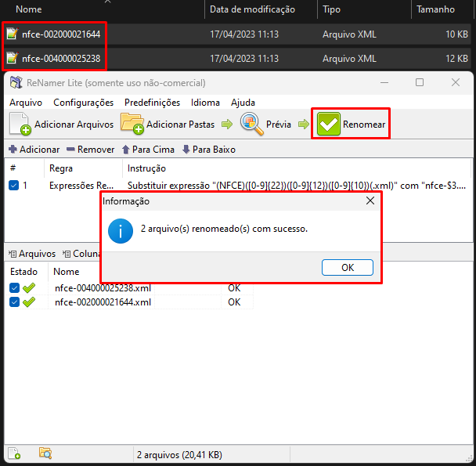Image resolution: width=476 pixels, height=466 pixels.
Task: Click XML file icon for nfce-002000021644 in Explorer
Action: (13, 34)
